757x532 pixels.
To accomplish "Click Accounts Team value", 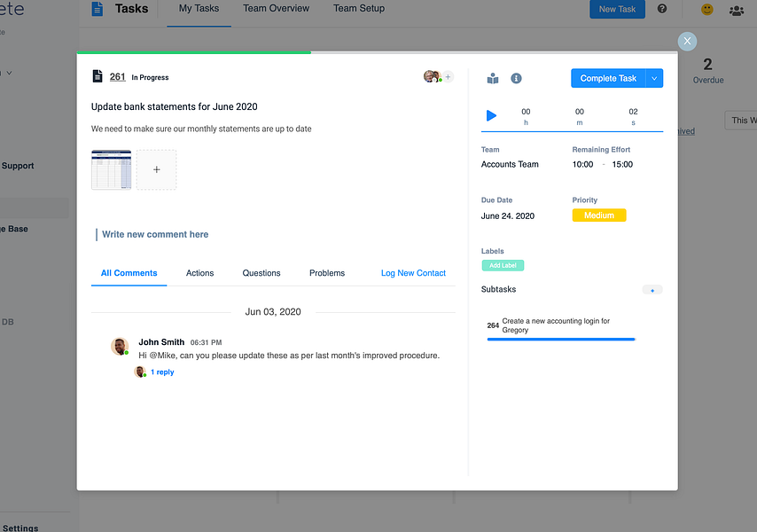I will (x=510, y=164).
